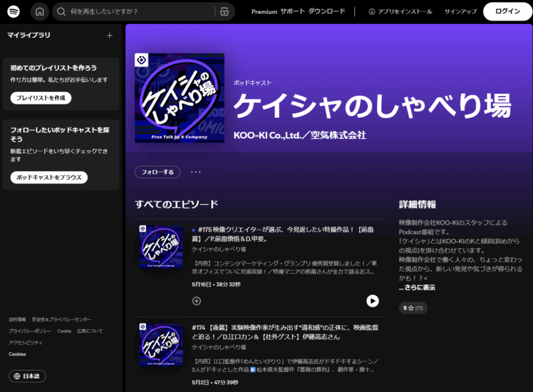Screen dimensions: 533x392
Task: Click episode #174 description text
Action: [285, 365]
